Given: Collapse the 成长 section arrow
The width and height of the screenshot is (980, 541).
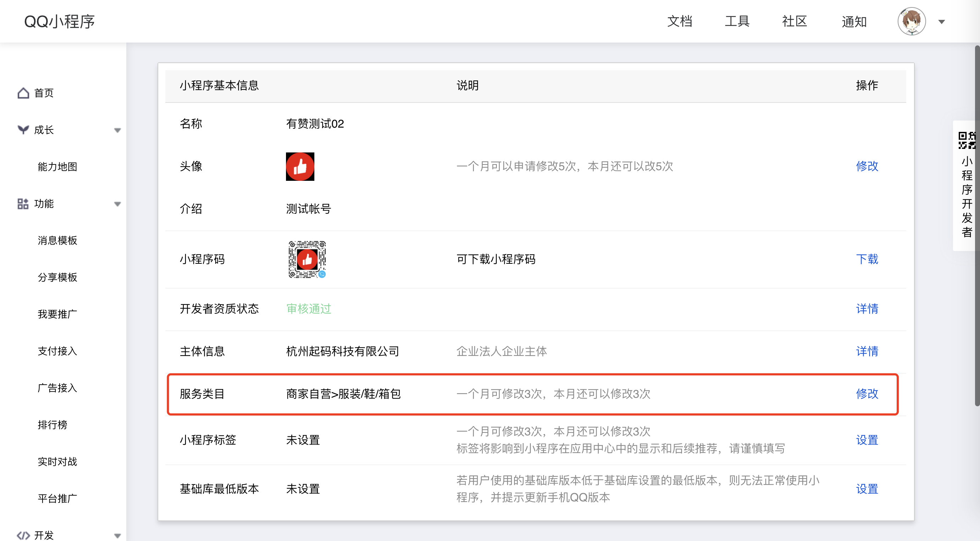Looking at the screenshot, I should [x=117, y=130].
